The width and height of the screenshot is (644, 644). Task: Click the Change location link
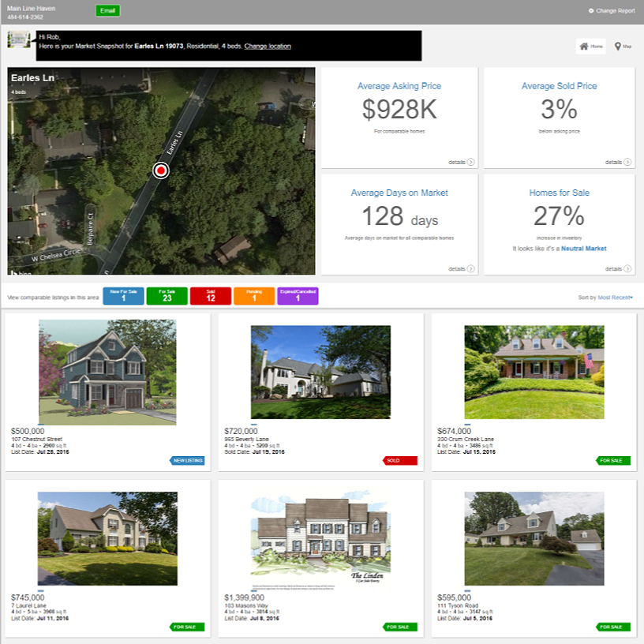pos(268,46)
